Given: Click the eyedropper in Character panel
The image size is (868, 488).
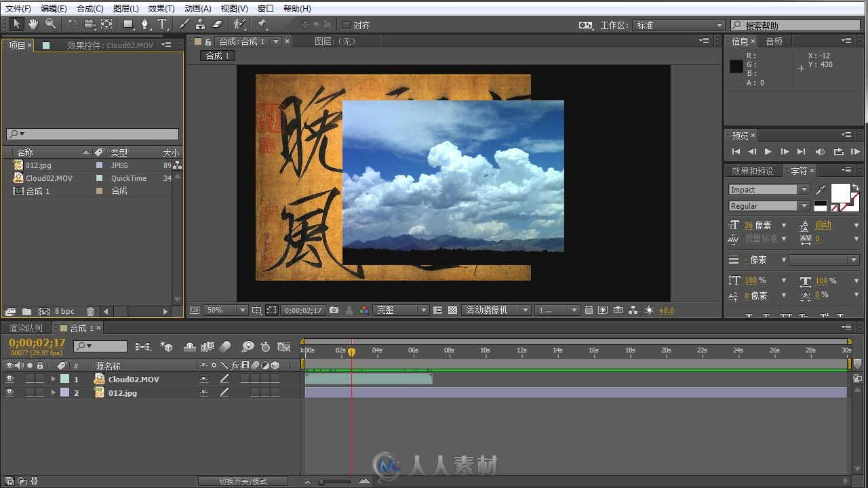Looking at the screenshot, I should 821,190.
